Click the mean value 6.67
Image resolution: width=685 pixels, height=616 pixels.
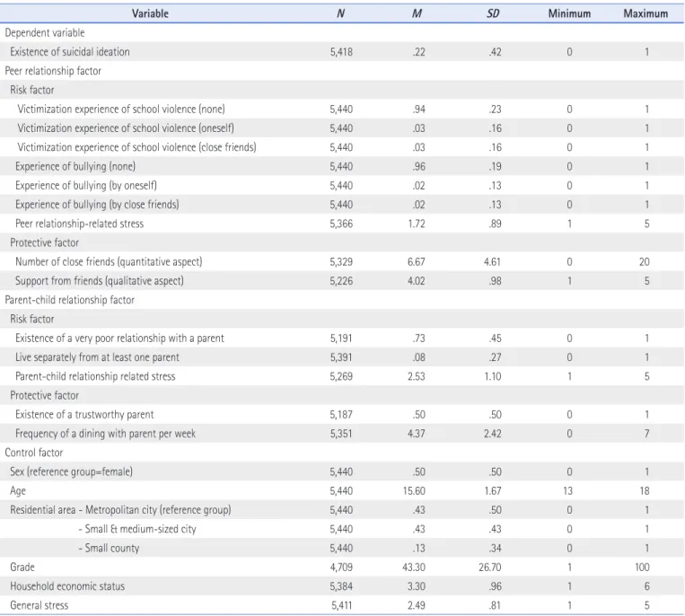click(x=417, y=261)
